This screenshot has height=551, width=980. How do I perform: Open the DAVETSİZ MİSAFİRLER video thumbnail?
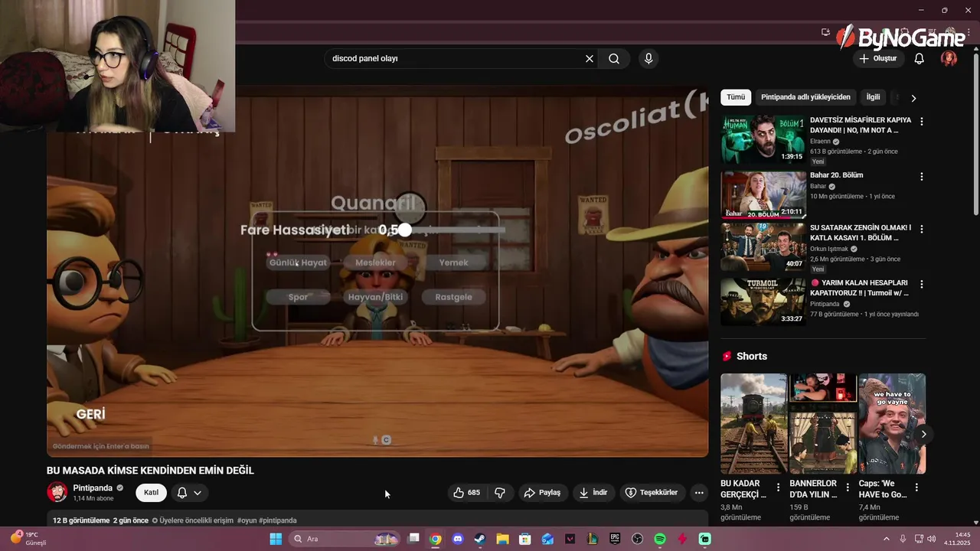[763, 139]
